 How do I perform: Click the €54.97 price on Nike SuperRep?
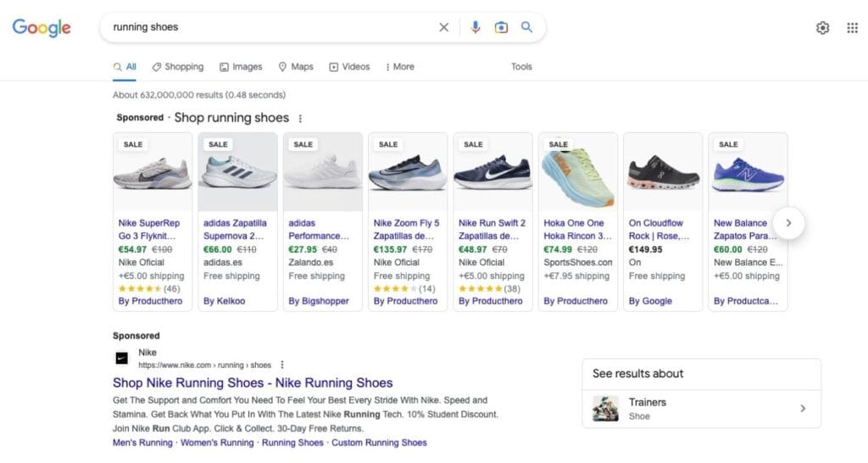[x=132, y=250]
